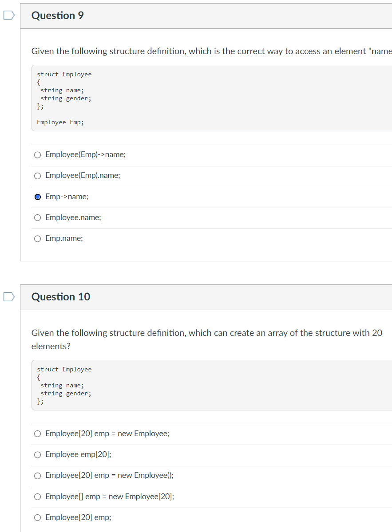Flag Question 10 for review

[8, 296]
